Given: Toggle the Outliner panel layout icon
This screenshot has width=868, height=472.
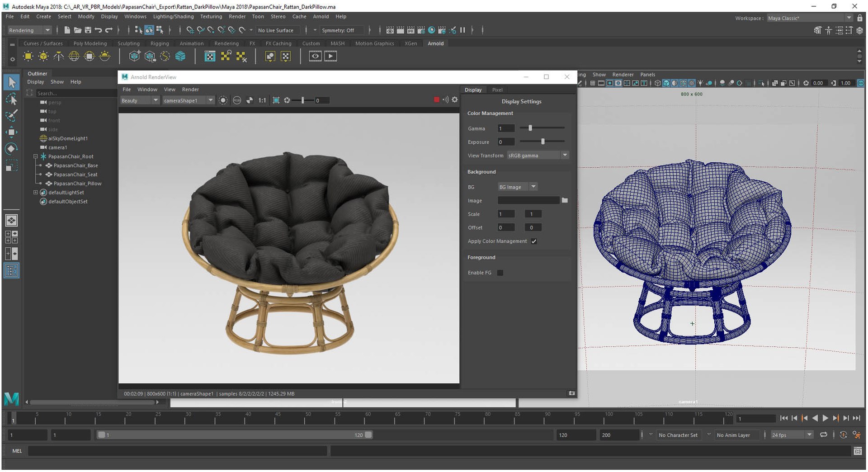Looking at the screenshot, I should pos(12,270).
